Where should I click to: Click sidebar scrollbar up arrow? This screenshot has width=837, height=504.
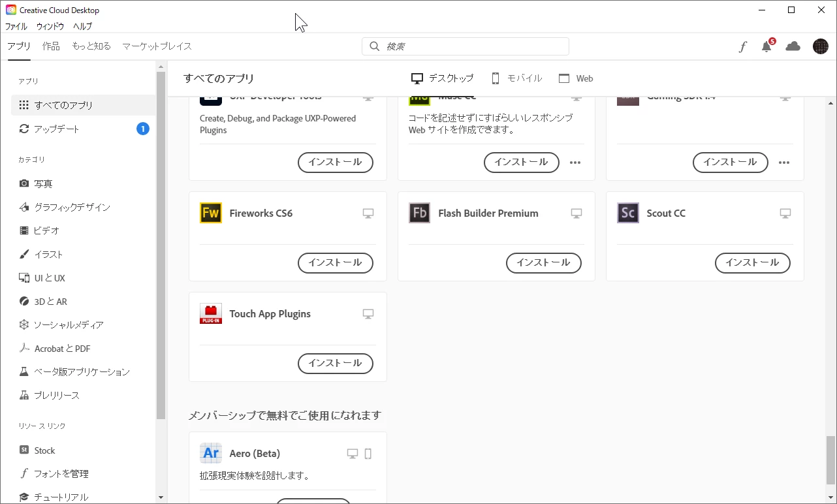coord(161,66)
